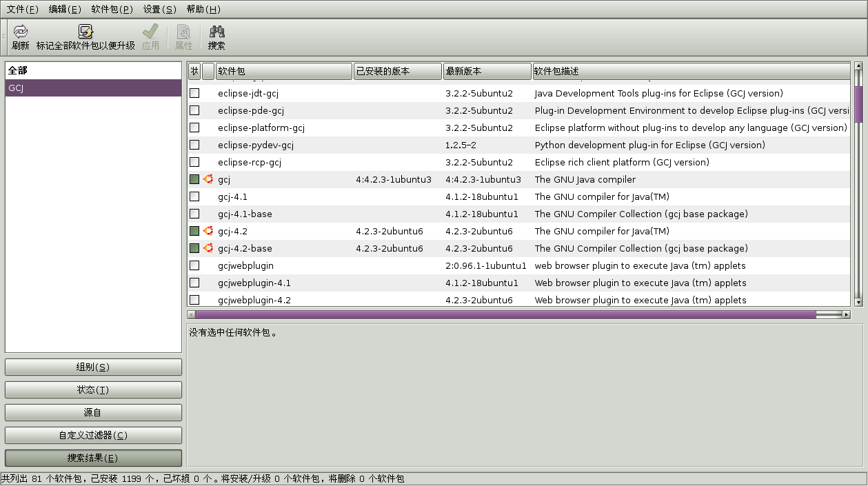Click the package list vertical scrollbar thumb

click(858, 104)
